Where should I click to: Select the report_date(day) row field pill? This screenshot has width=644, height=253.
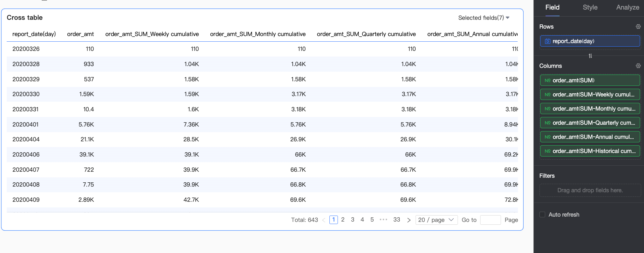pos(590,41)
